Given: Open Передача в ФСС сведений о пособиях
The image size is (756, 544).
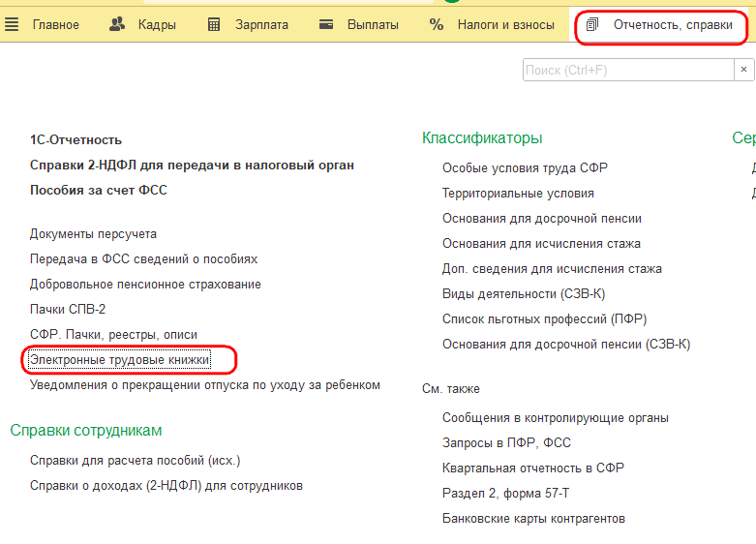Looking at the screenshot, I should pyautogui.click(x=143, y=259).
